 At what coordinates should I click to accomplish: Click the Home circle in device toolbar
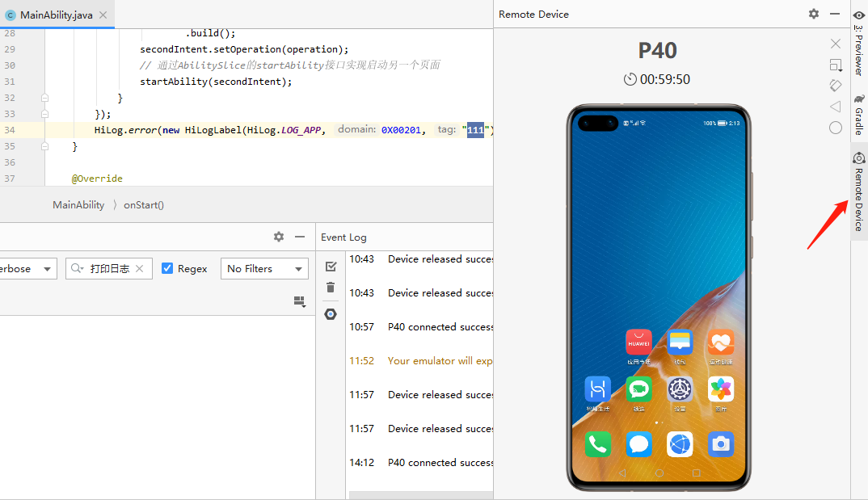tap(836, 128)
